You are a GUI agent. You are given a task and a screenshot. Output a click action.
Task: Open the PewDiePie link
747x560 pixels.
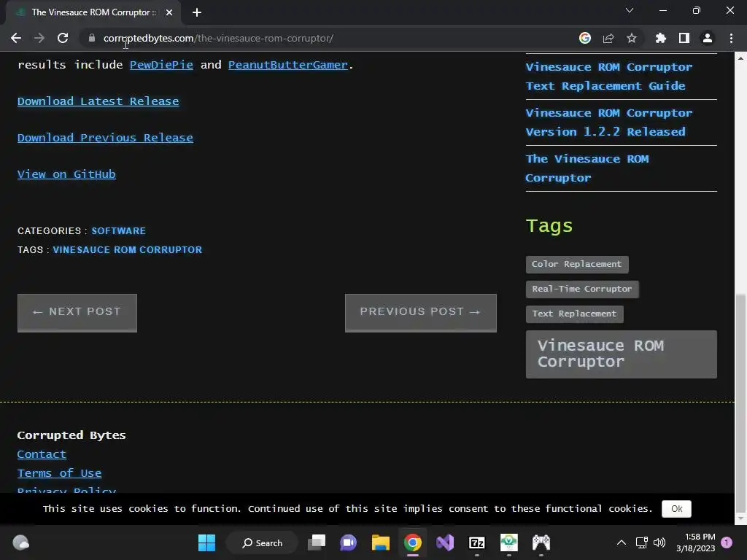[x=161, y=65]
